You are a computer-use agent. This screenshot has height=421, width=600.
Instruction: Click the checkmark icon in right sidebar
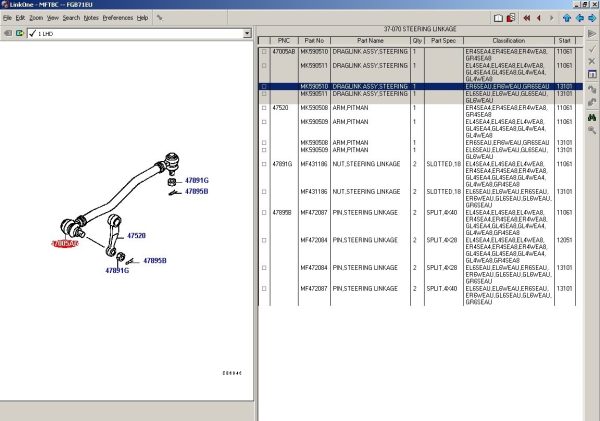[592, 49]
